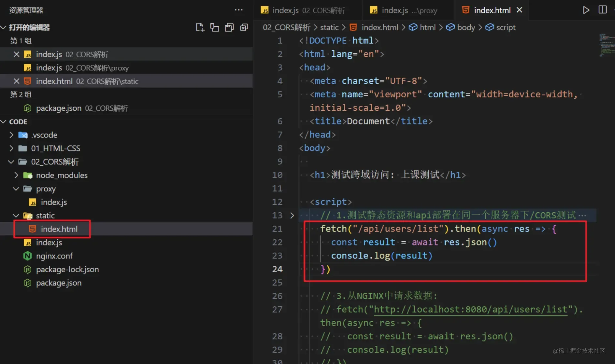Click html breadcrumb segment
The image size is (615, 364).
pyautogui.click(x=428, y=27)
